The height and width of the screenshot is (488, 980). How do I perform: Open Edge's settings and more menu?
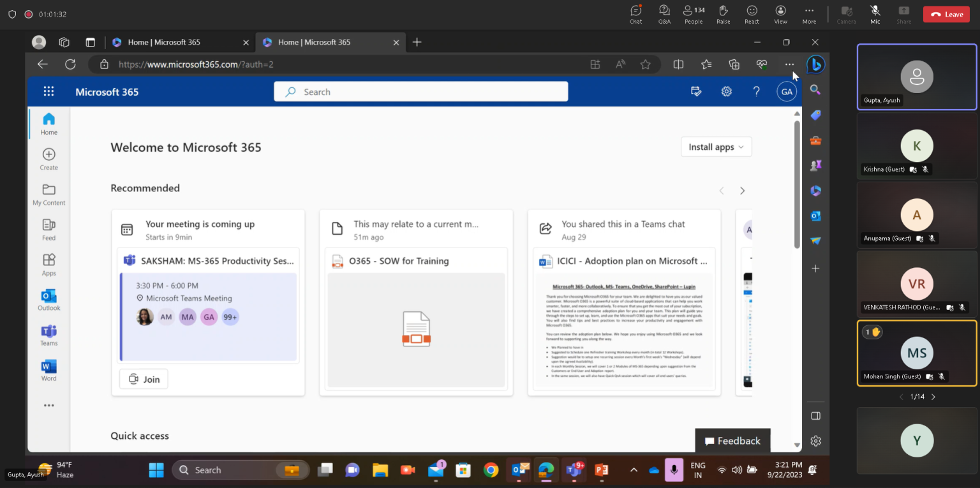[789, 64]
